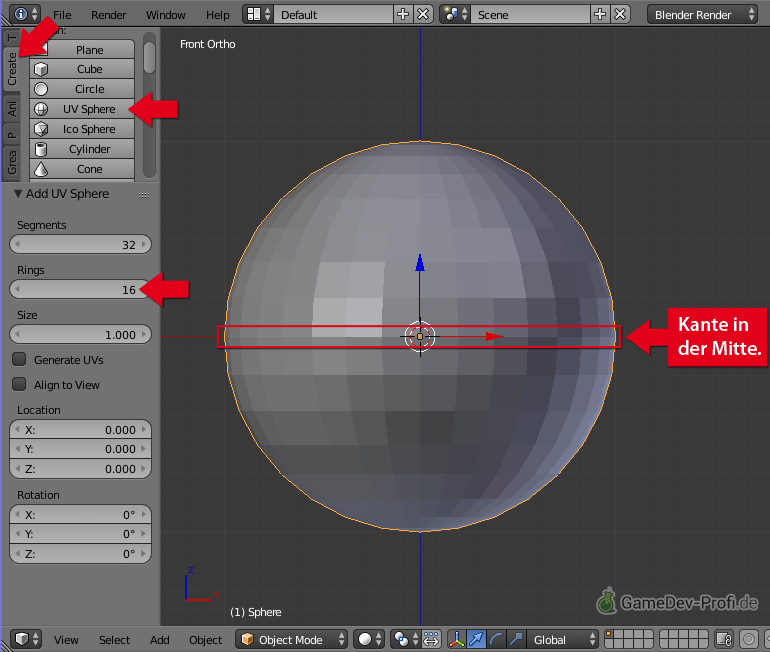Enable the translate manipulator arrow icon

coord(477,639)
